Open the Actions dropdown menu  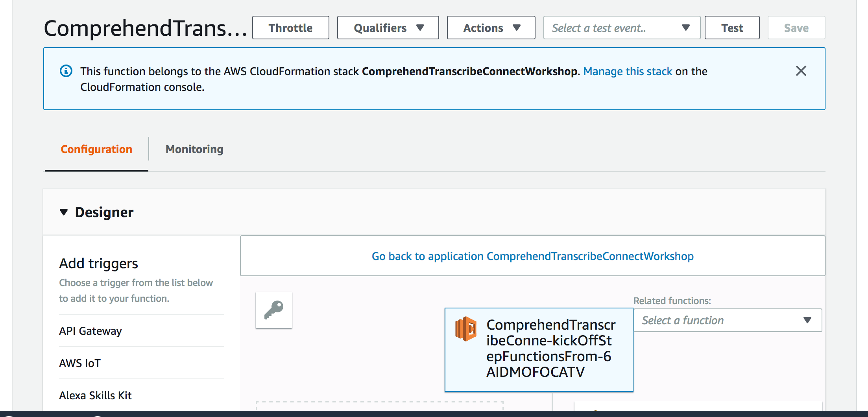[491, 28]
